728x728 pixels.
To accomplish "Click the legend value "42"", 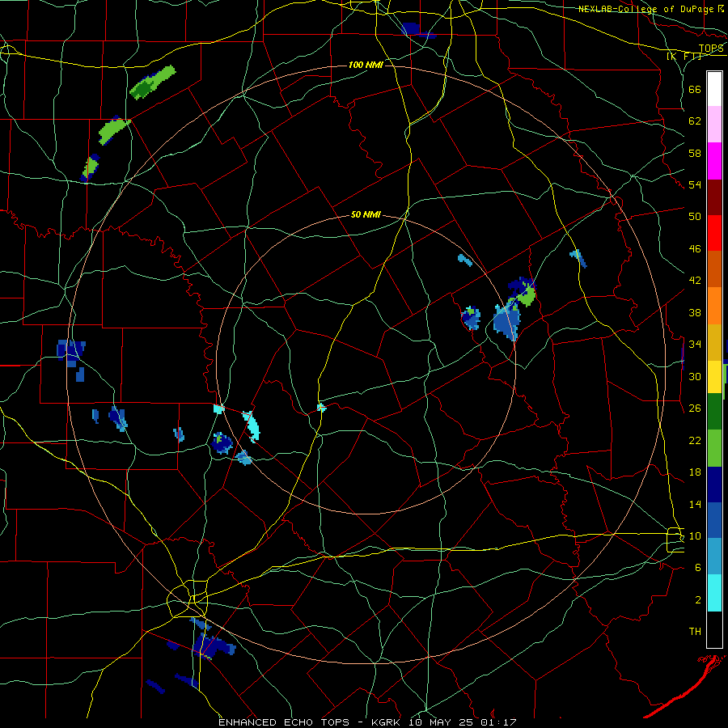I will point(695,281).
